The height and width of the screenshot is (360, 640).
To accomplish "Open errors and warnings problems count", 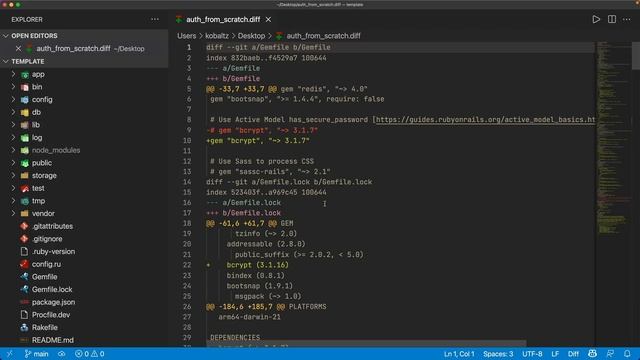I will pyautogui.click(x=89, y=354).
